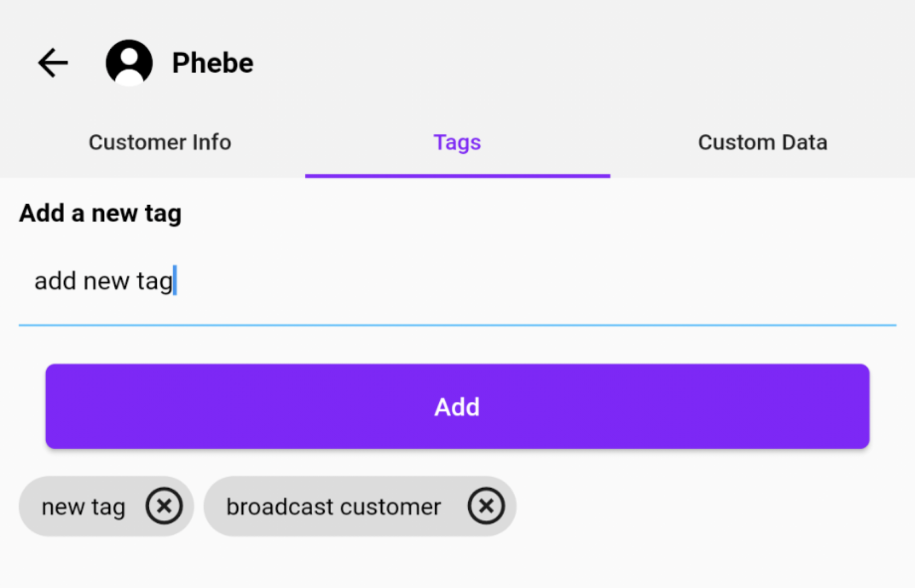Tap the X icon beside "new tag"
The height and width of the screenshot is (588, 915).
click(x=164, y=506)
